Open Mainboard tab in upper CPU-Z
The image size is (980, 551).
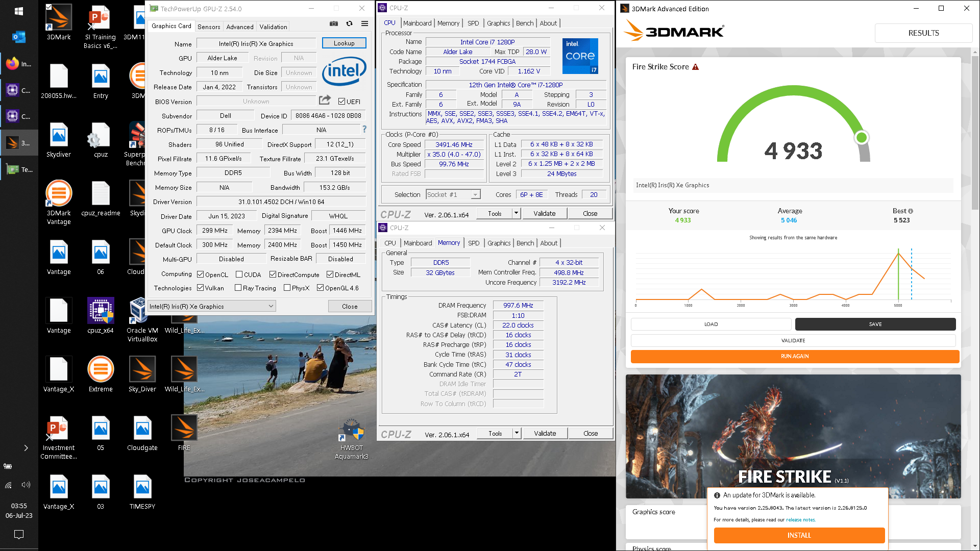[x=417, y=23]
